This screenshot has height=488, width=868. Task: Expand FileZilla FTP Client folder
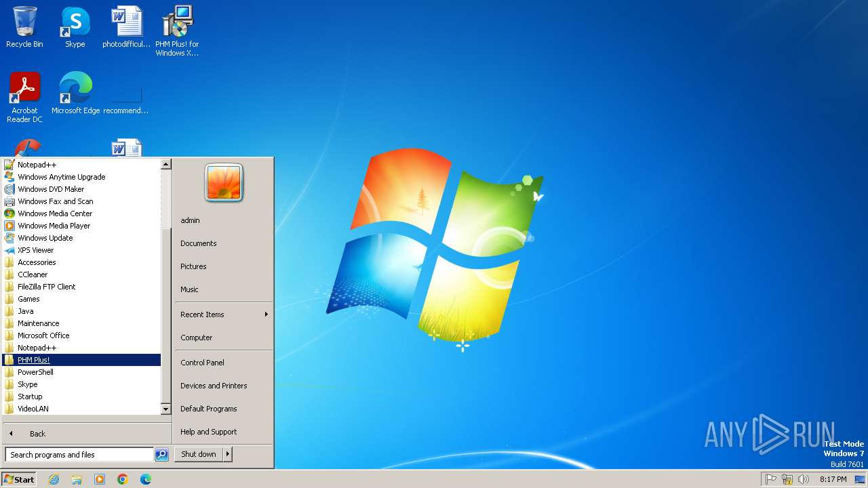pos(81,287)
